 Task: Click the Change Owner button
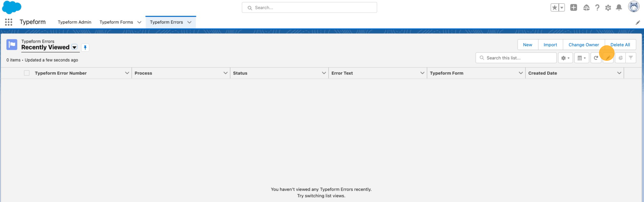(x=583, y=45)
